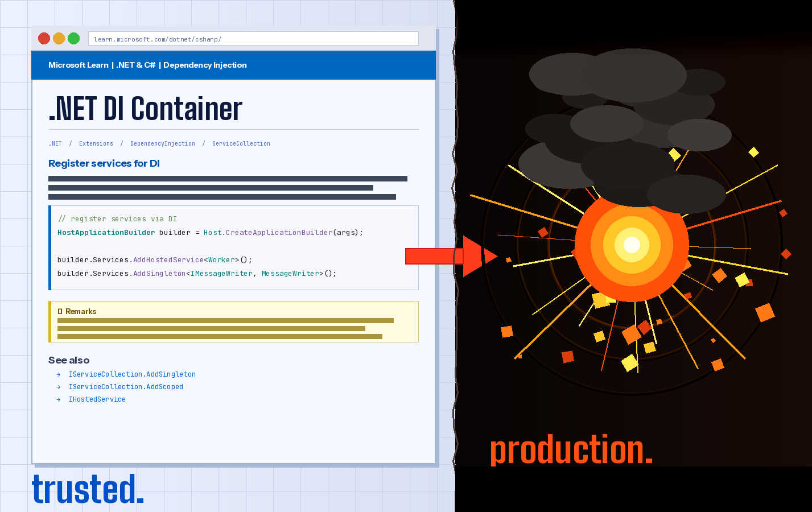Go to .NET breadcrumb
812x512 pixels.
click(55, 144)
